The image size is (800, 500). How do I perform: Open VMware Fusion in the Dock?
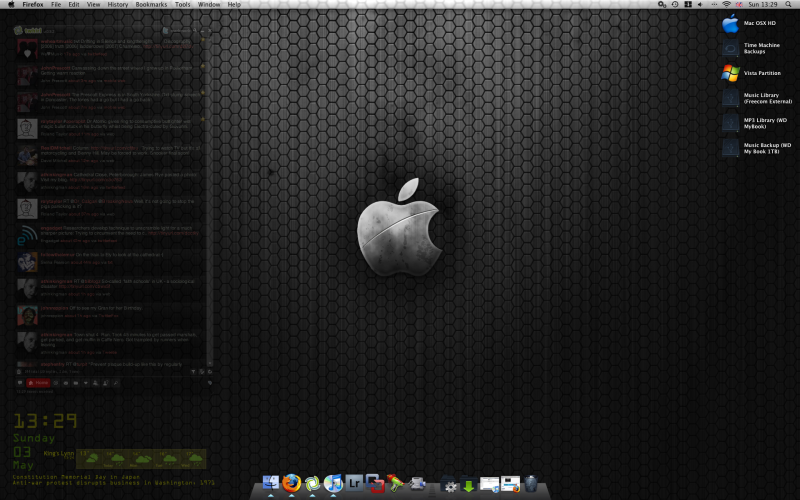[x=375, y=483]
